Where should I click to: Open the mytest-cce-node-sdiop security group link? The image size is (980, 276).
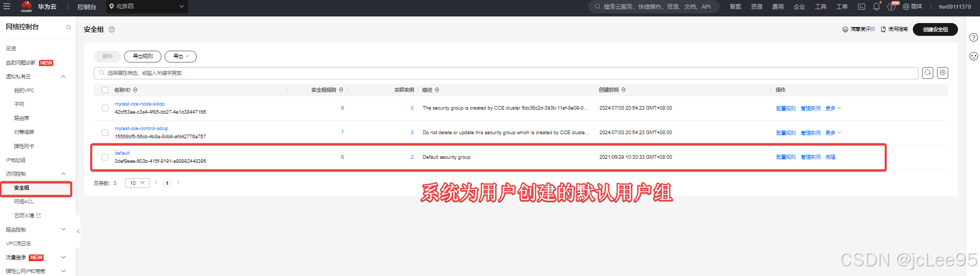click(139, 104)
